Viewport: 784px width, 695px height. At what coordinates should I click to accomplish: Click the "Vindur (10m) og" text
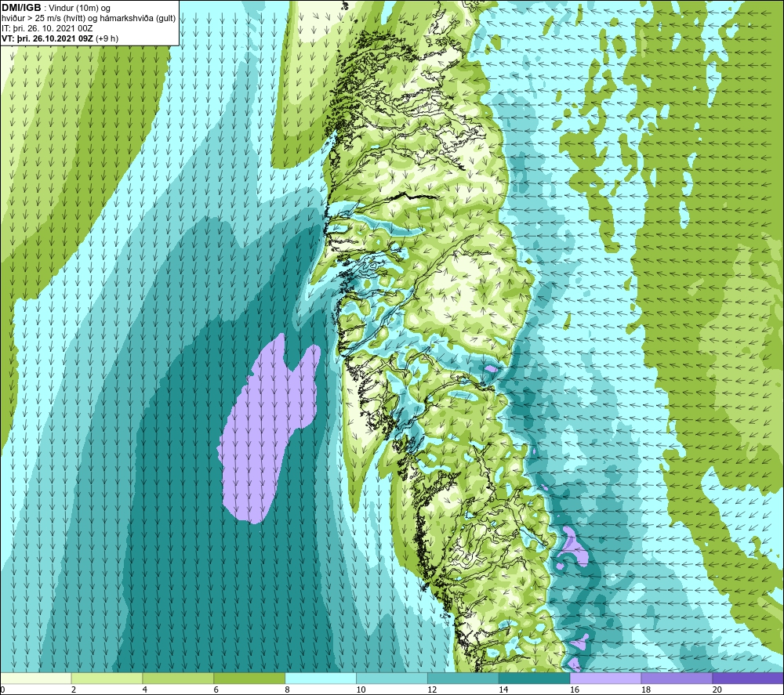pos(79,9)
